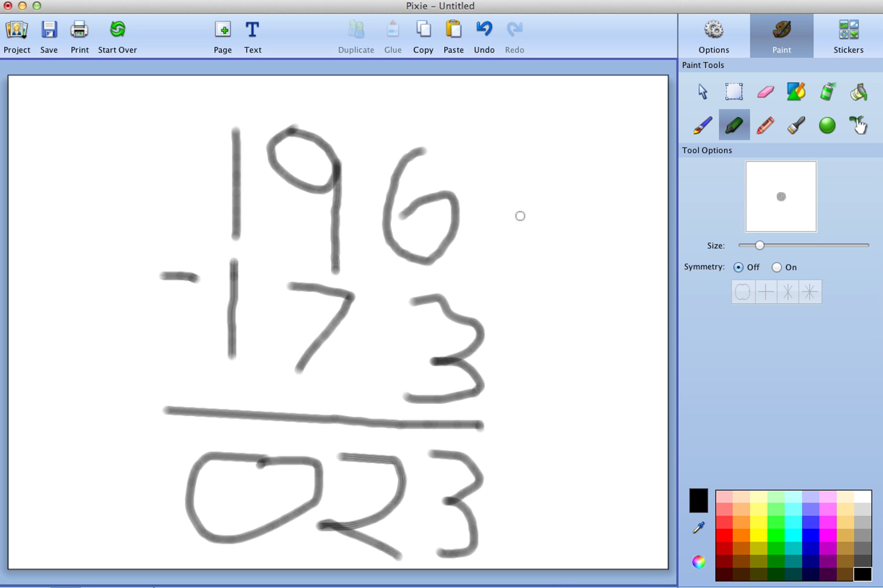Pick the bright red color swatch
883x588 pixels.
point(724,535)
